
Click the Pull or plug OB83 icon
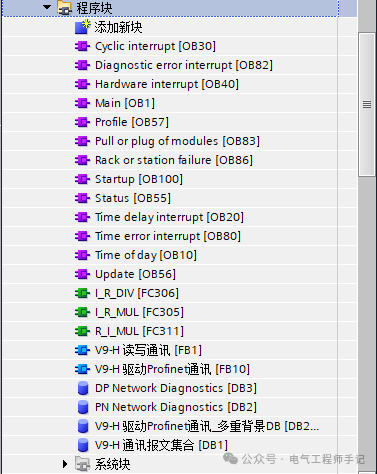pyautogui.click(x=82, y=141)
